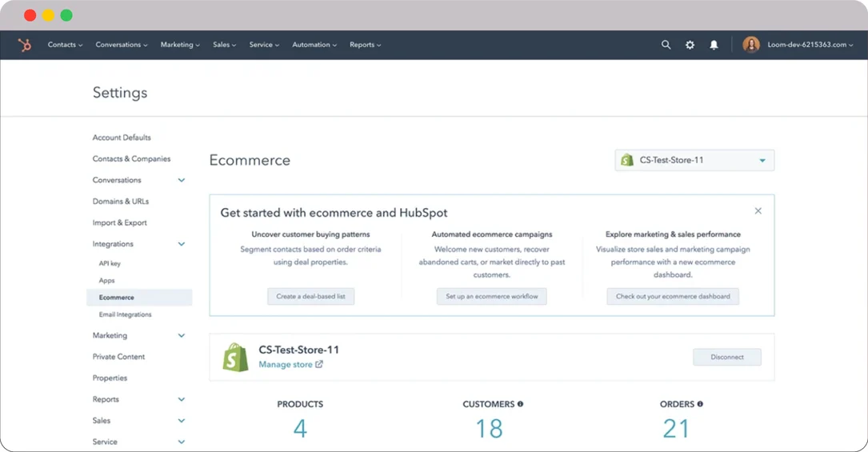Click Set up an ecommerce workflow button
The width and height of the screenshot is (868, 452).
491,297
